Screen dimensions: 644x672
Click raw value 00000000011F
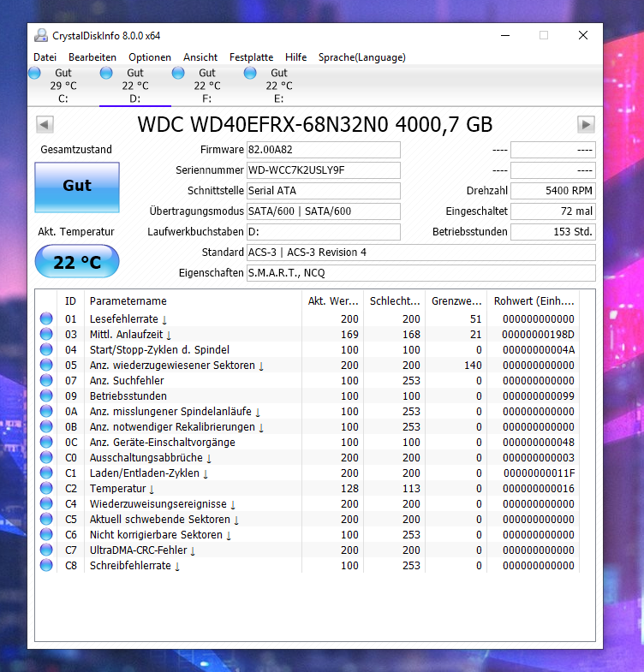tap(539, 473)
